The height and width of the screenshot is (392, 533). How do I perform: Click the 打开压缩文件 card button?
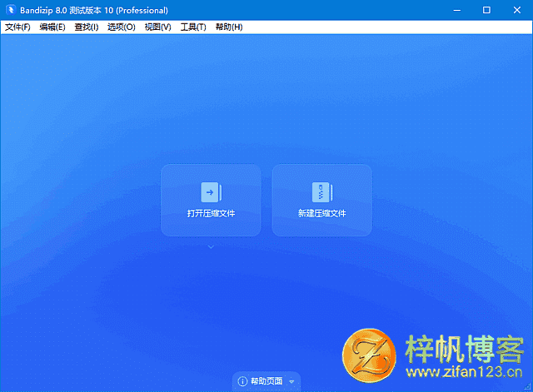(x=211, y=200)
